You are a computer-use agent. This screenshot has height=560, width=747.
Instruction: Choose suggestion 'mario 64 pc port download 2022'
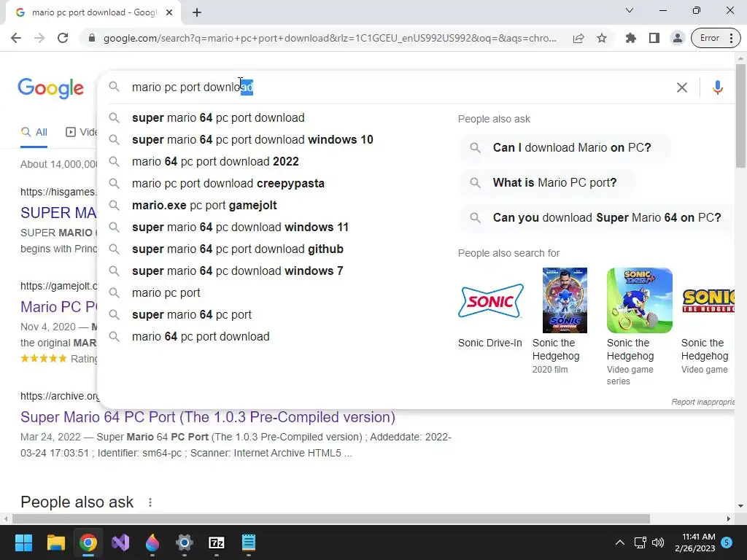click(x=215, y=161)
